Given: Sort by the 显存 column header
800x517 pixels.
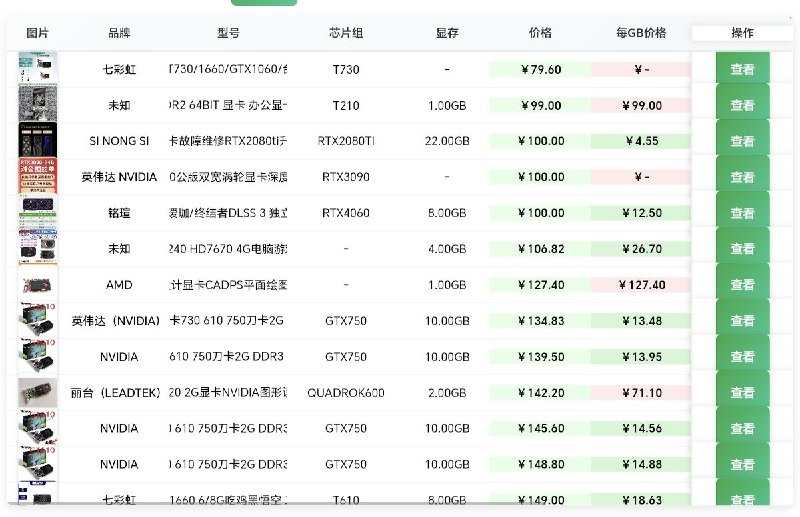Looking at the screenshot, I should point(447,33).
